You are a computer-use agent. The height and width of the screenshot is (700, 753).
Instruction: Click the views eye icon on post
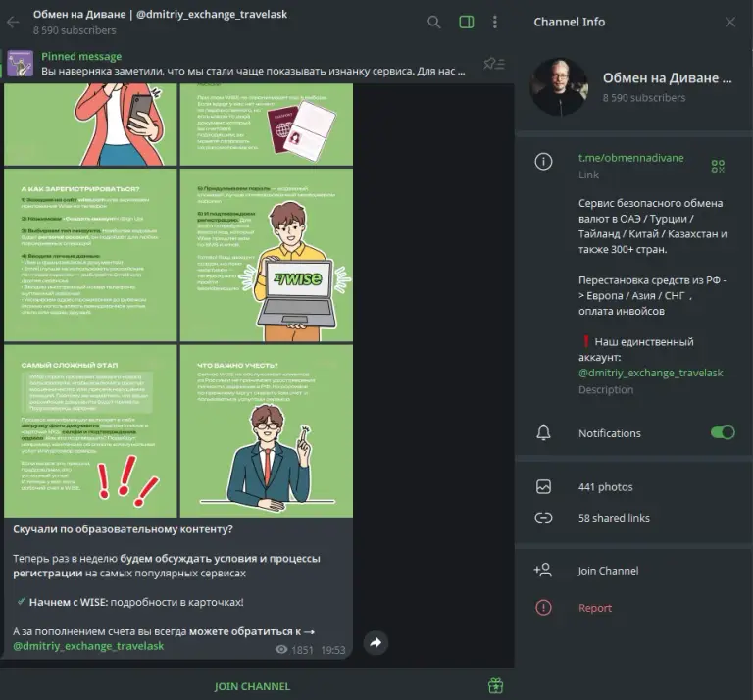[x=281, y=650]
